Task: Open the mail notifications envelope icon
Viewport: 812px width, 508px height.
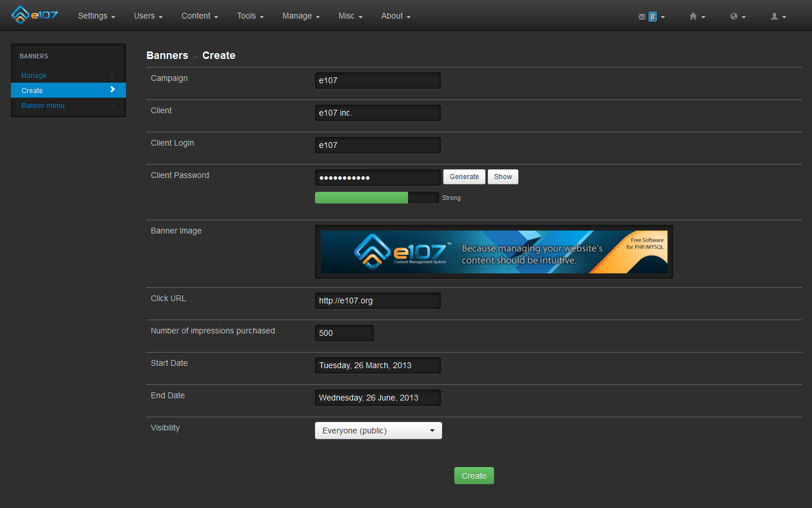Action: [x=642, y=17]
